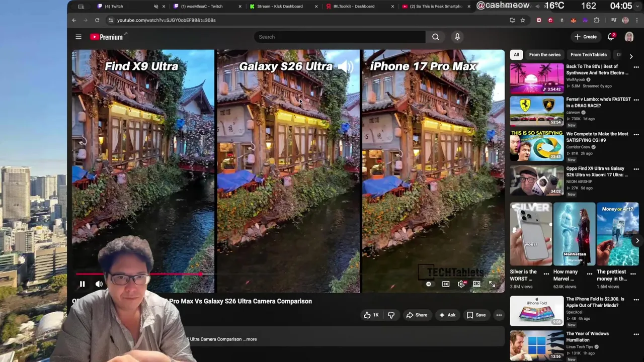
Task: Open the notifications bell
Action: [x=611, y=37]
